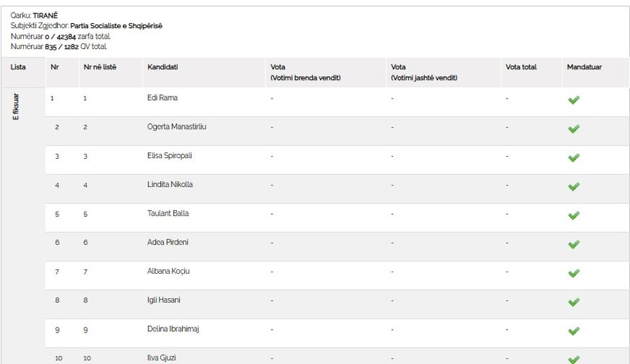Click Igli Hasani's green checkmark
The width and height of the screenshot is (630, 364).
point(574,302)
